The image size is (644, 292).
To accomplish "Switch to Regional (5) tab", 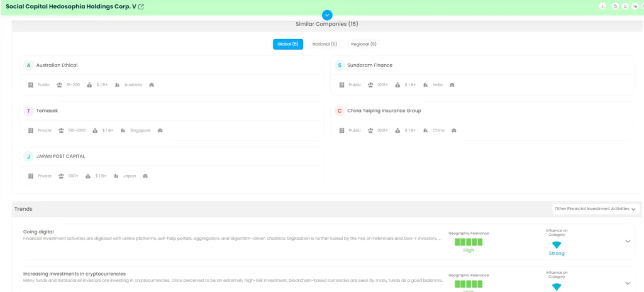I will point(364,44).
